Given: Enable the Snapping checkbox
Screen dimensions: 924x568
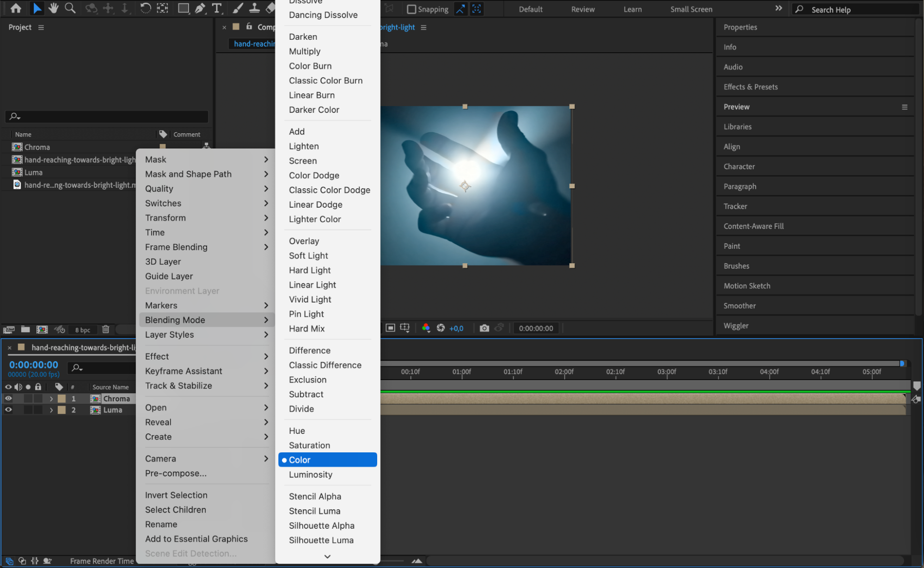Looking at the screenshot, I should pos(411,9).
